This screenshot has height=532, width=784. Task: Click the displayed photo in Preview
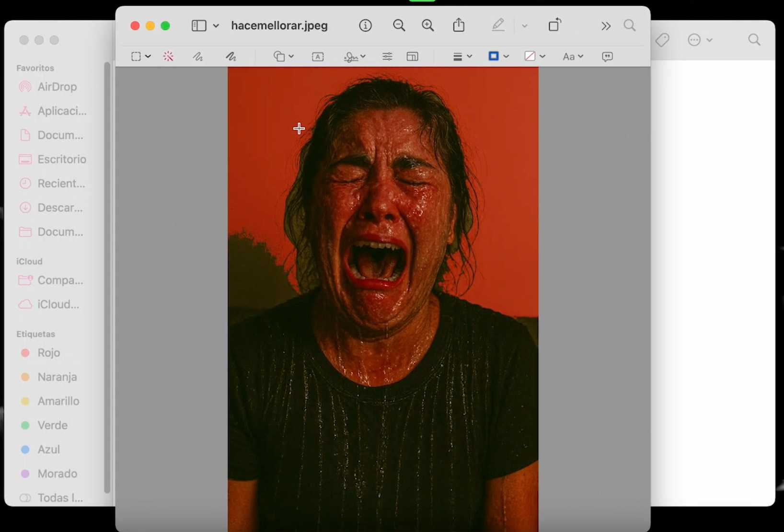[383, 299]
